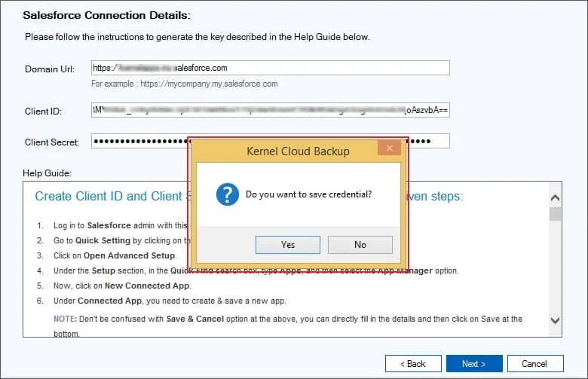Click into the Client Secret field
Image resolution: width=588 pixels, height=379 pixels.
pos(271,141)
